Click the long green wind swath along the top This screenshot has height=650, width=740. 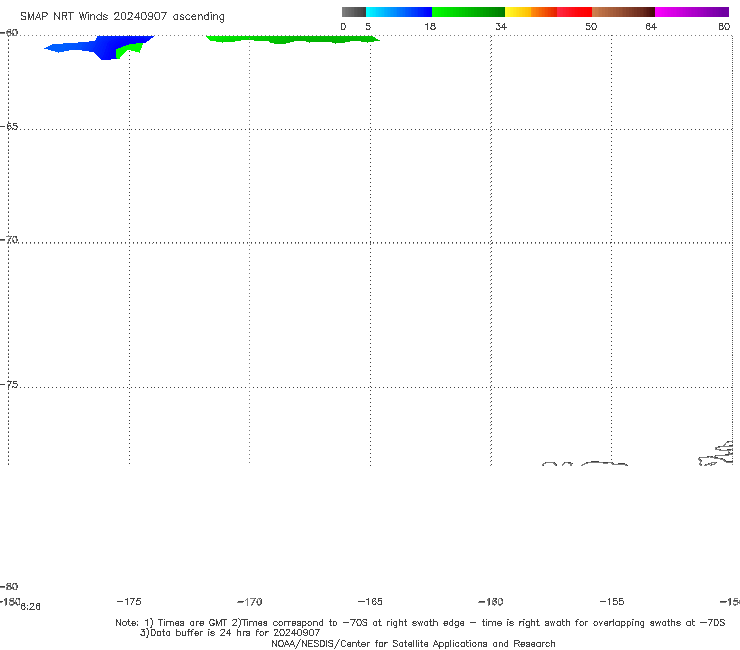(x=293, y=39)
